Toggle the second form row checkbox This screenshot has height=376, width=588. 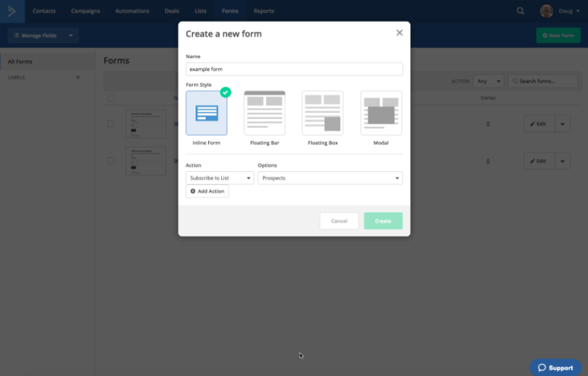tap(111, 161)
